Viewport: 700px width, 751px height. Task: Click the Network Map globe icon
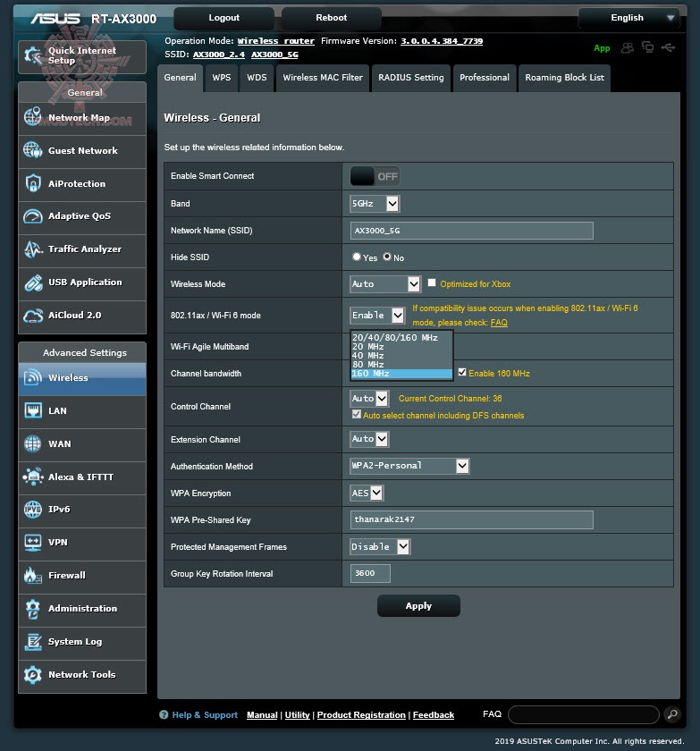click(33, 117)
